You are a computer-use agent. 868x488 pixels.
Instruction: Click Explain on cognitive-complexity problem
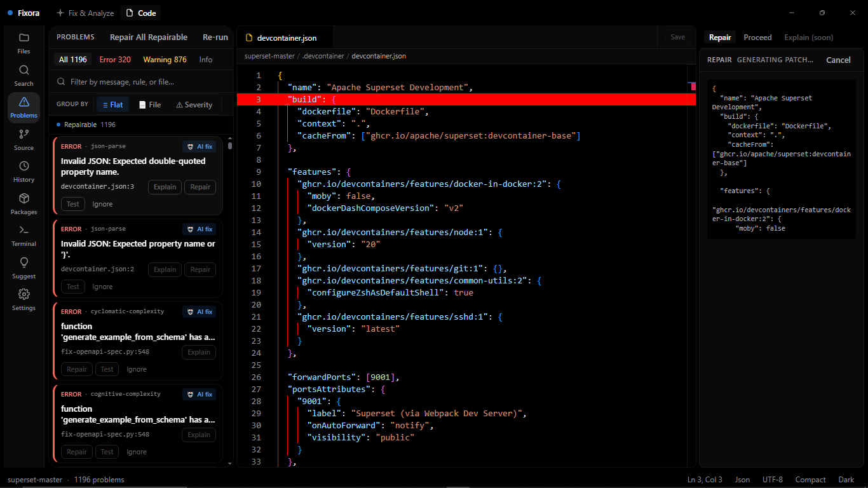(x=199, y=435)
